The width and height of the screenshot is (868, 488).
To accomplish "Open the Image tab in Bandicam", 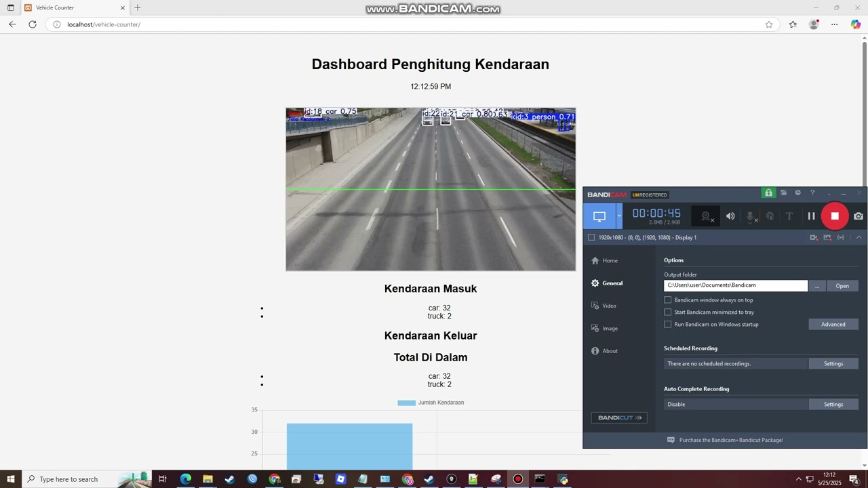I will point(604,328).
